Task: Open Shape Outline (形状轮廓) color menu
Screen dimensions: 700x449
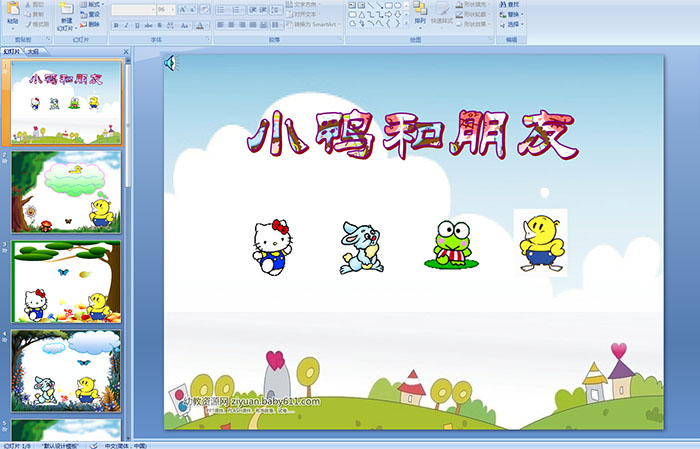Action: (473, 14)
